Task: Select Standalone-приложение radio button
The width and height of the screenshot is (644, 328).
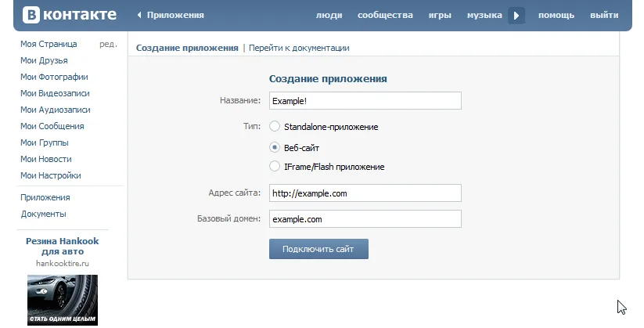Action: (275, 126)
